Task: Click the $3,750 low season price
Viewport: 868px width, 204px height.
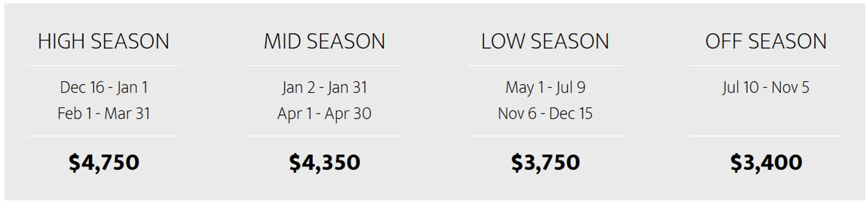Action: pyautogui.click(x=545, y=162)
